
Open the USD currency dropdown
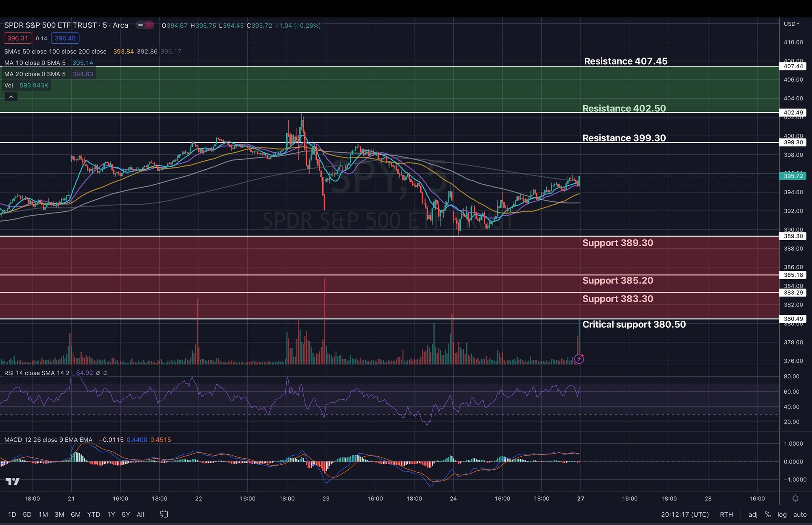pos(791,24)
